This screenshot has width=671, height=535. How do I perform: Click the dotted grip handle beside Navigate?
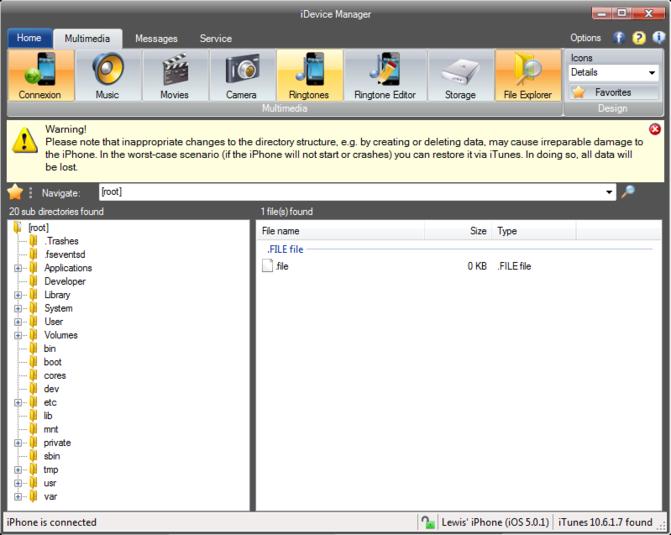point(30,193)
